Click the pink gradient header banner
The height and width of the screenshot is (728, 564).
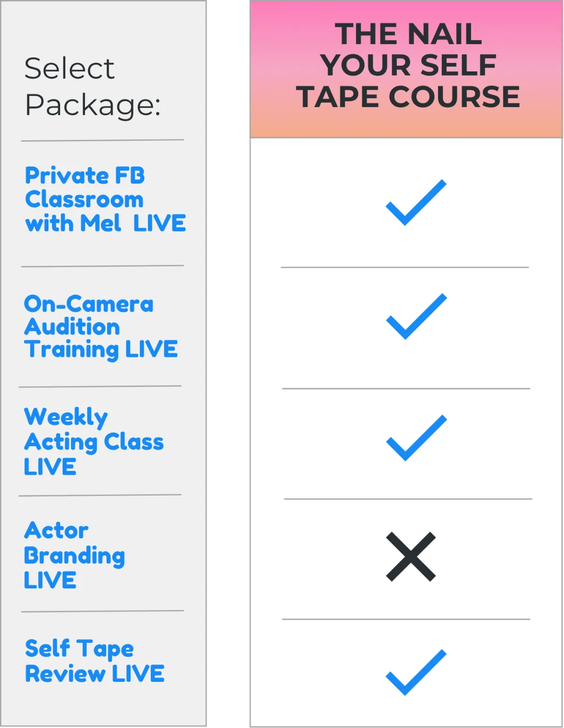[x=406, y=69]
